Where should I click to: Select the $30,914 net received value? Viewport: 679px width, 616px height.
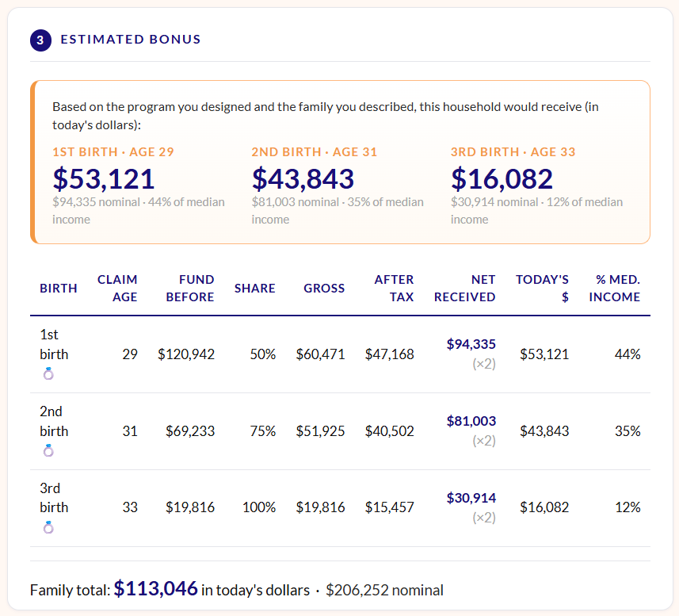coord(471,498)
